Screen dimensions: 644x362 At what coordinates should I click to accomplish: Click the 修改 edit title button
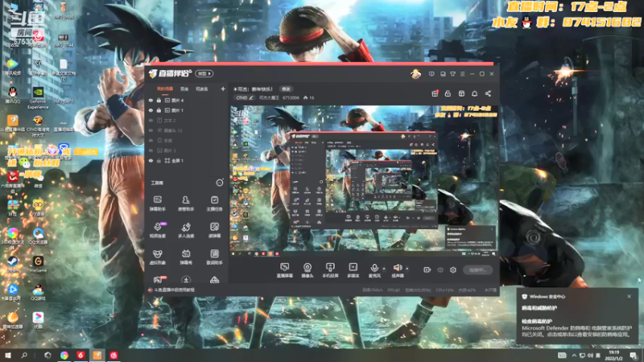point(286,89)
